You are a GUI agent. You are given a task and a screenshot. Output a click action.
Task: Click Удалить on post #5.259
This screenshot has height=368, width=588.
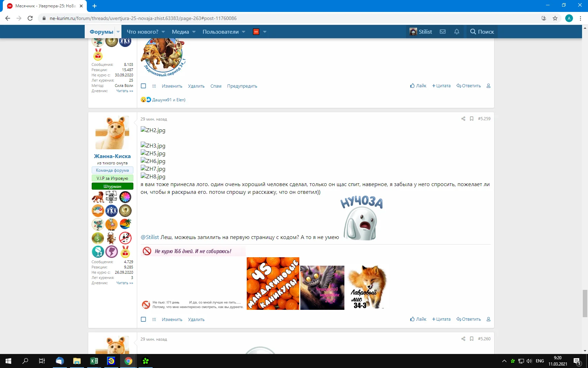point(196,320)
